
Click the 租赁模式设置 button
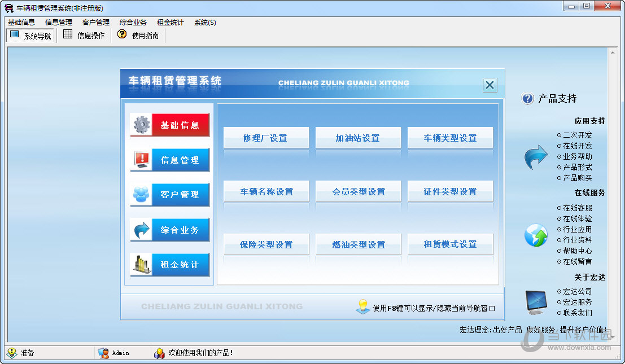pos(450,244)
